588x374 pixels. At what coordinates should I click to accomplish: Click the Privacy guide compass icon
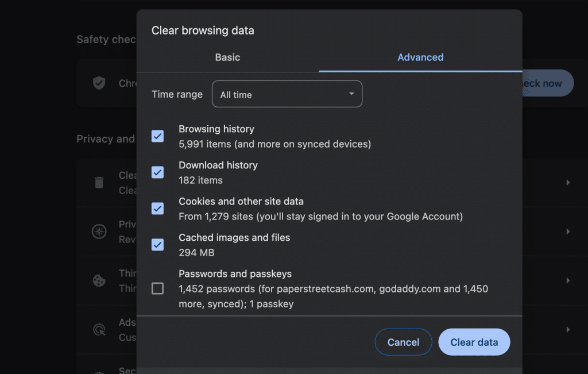coord(99,232)
